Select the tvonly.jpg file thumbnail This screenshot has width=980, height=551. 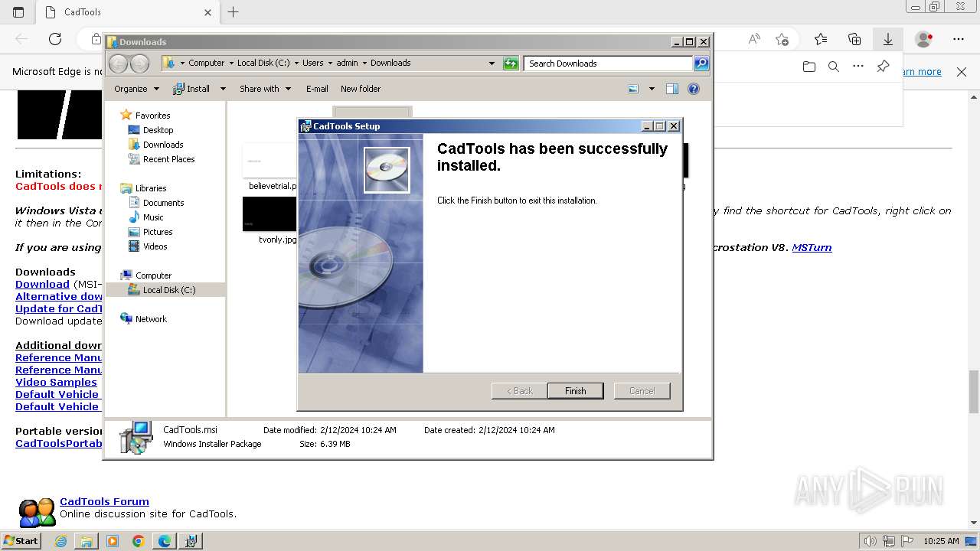[x=269, y=214]
